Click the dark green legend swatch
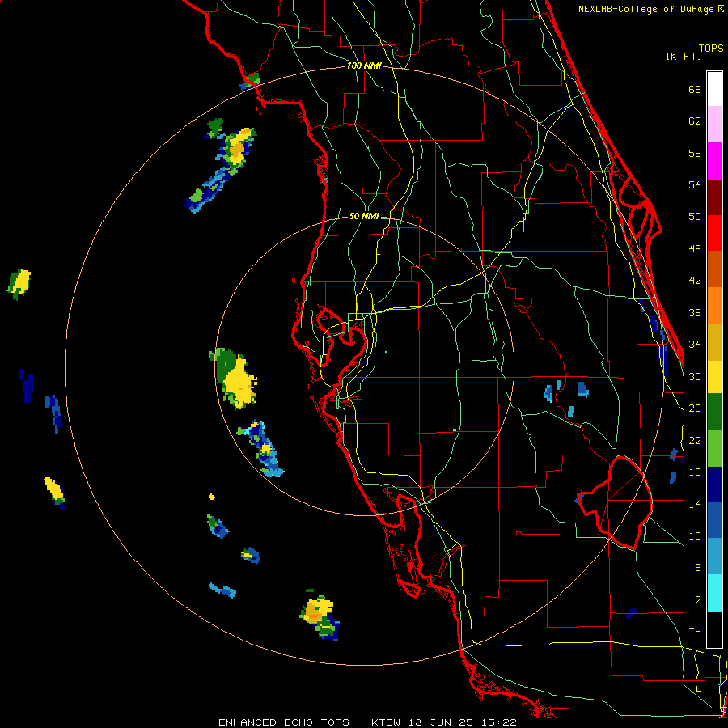The height and width of the screenshot is (728, 728). [x=714, y=412]
